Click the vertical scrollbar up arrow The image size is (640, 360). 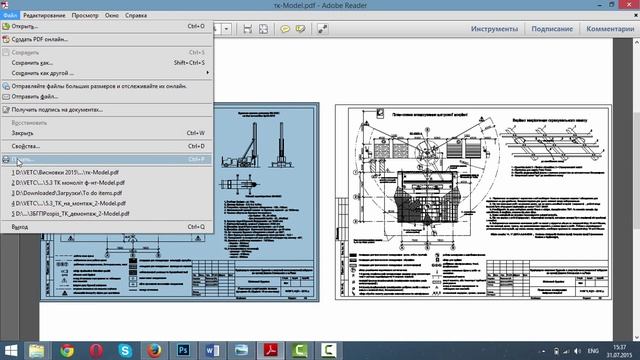coord(636,42)
